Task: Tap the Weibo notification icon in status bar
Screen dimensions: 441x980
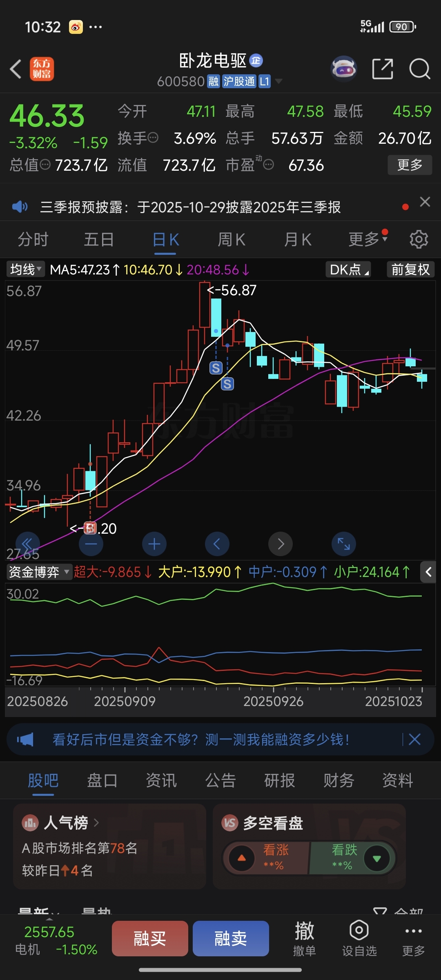Action: 76,27
